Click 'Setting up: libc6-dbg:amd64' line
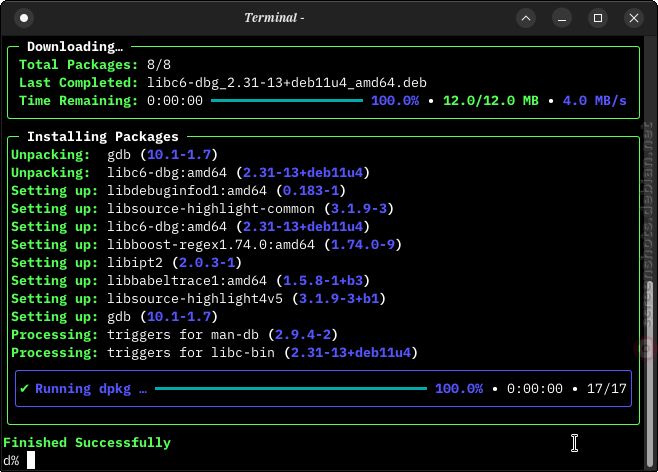658x472 pixels. [x=191, y=227]
